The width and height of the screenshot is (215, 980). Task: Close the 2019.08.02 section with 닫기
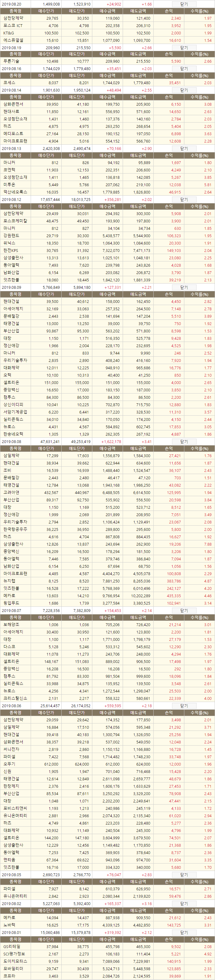[x=184, y=903]
